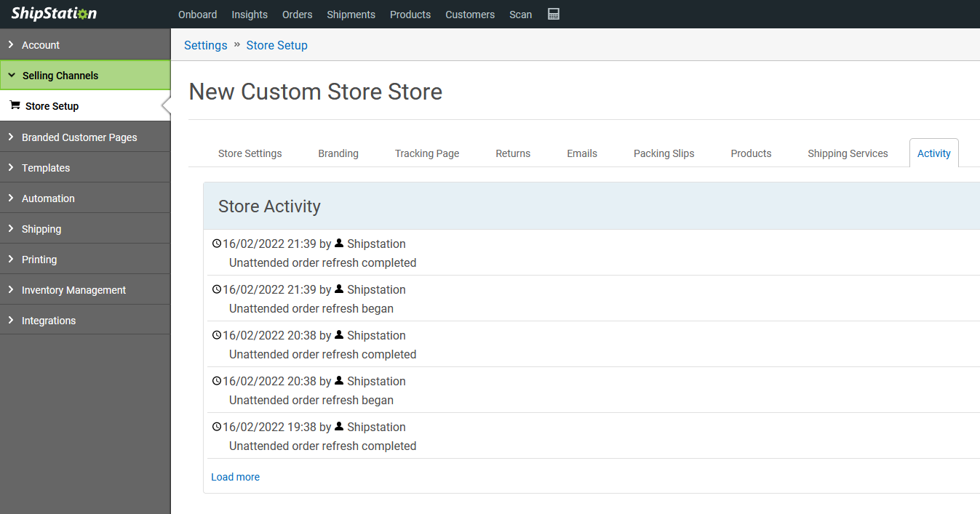Screen dimensions: 980x514
Task: Click clock icon on 19:38 activity entry
Action: pyautogui.click(x=216, y=427)
